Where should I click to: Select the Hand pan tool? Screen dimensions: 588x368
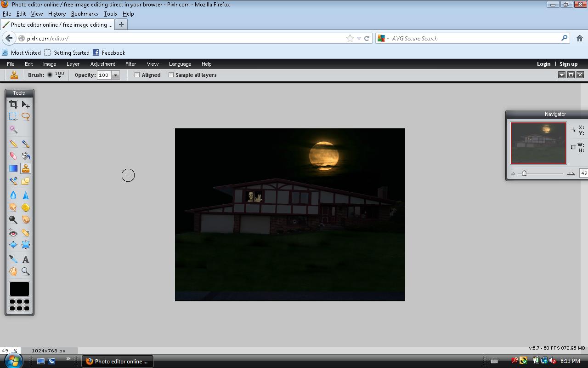13,272
